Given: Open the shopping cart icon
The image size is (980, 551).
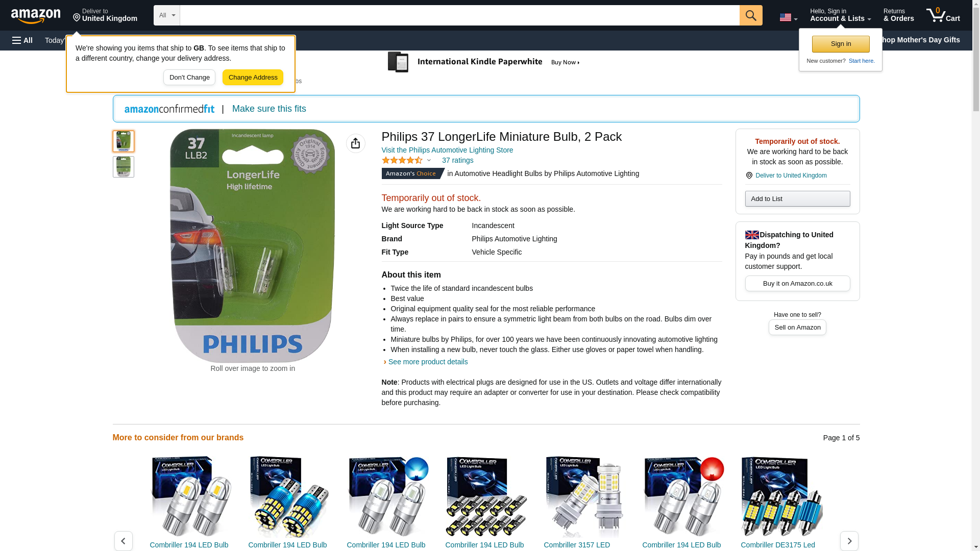Looking at the screenshot, I should point(943,15).
